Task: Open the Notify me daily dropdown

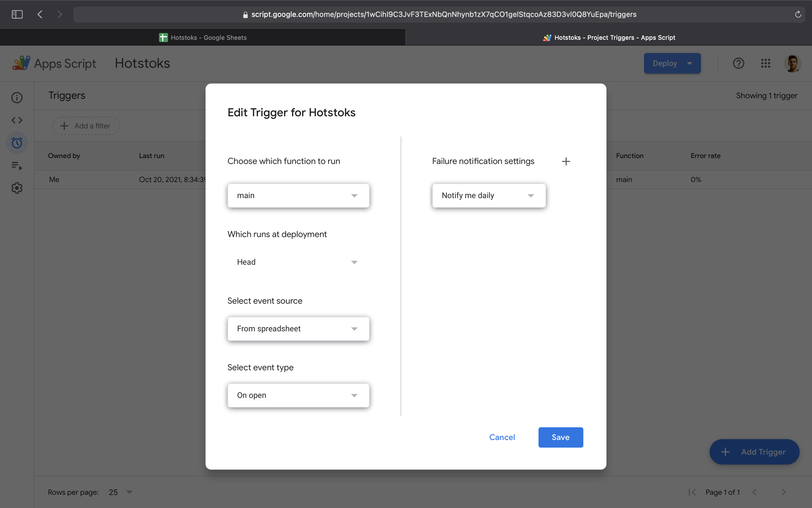Action: 489,196
